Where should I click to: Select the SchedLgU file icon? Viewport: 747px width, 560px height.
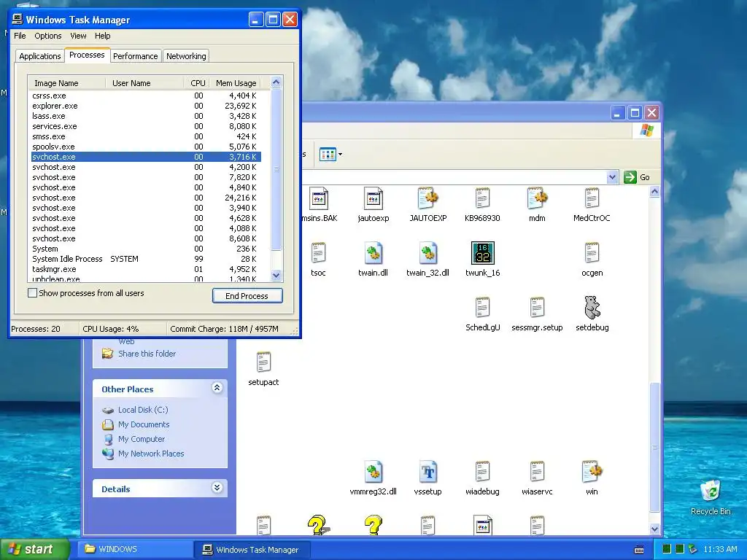click(483, 308)
